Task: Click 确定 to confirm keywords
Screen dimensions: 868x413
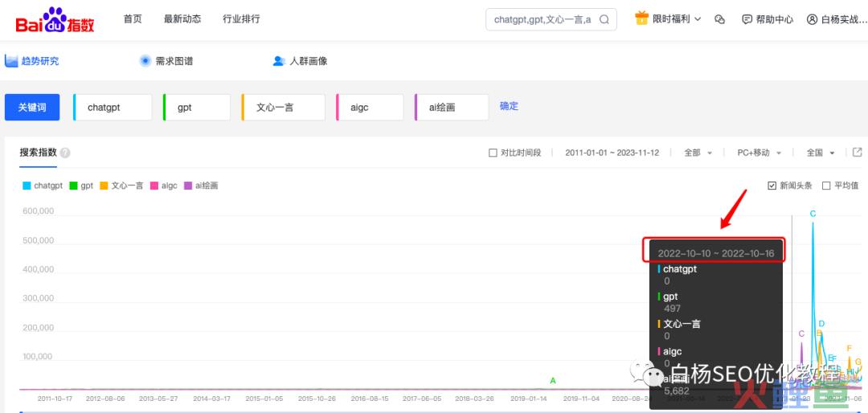Action: coord(509,106)
